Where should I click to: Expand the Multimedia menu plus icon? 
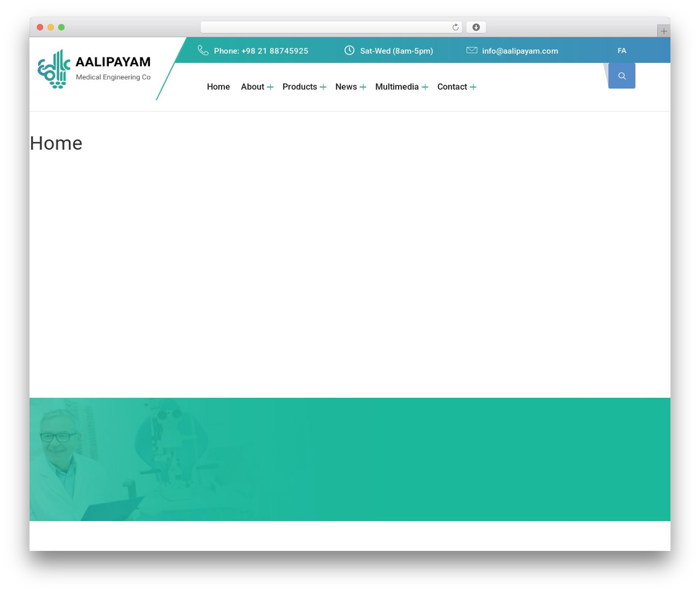point(425,87)
